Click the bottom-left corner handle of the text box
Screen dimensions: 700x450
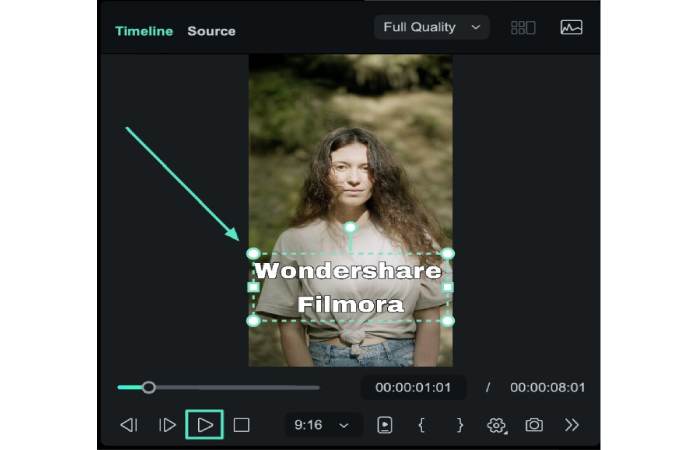click(x=253, y=321)
